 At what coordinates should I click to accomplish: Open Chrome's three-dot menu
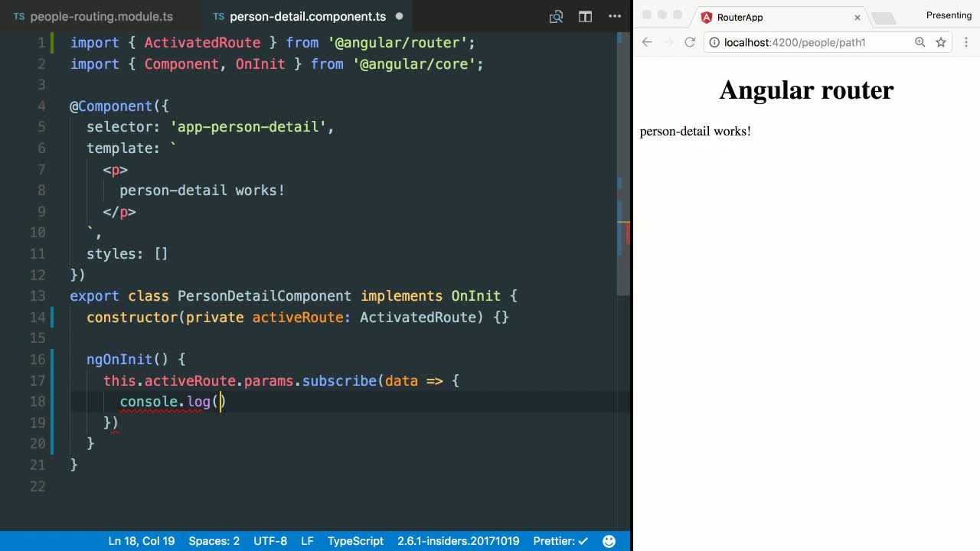pyautogui.click(x=966, y=42)
